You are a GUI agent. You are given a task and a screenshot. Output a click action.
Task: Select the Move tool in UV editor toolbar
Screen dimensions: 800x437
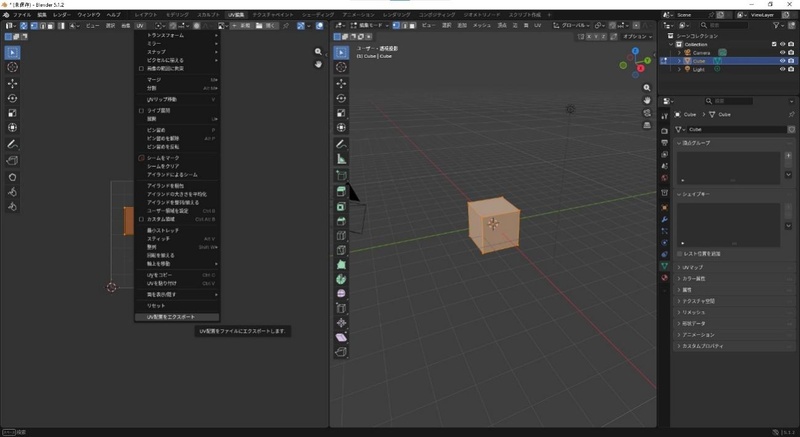point(12,83)
